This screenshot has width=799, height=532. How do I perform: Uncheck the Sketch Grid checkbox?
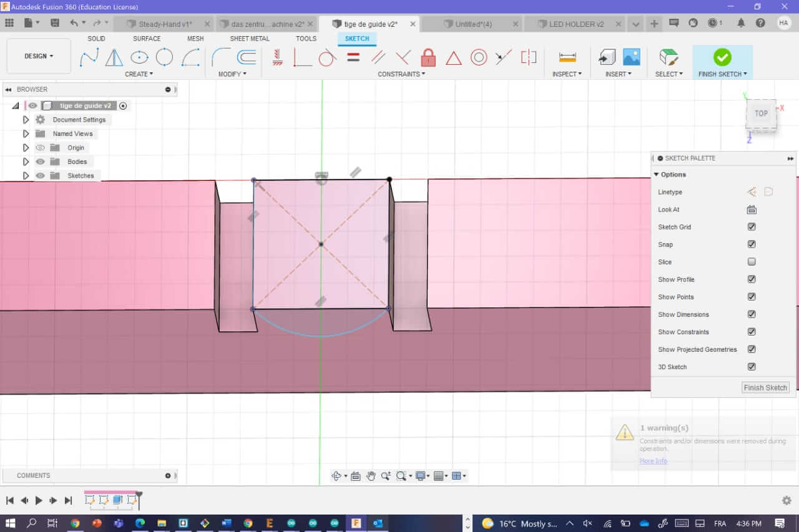tap(752, 227)
